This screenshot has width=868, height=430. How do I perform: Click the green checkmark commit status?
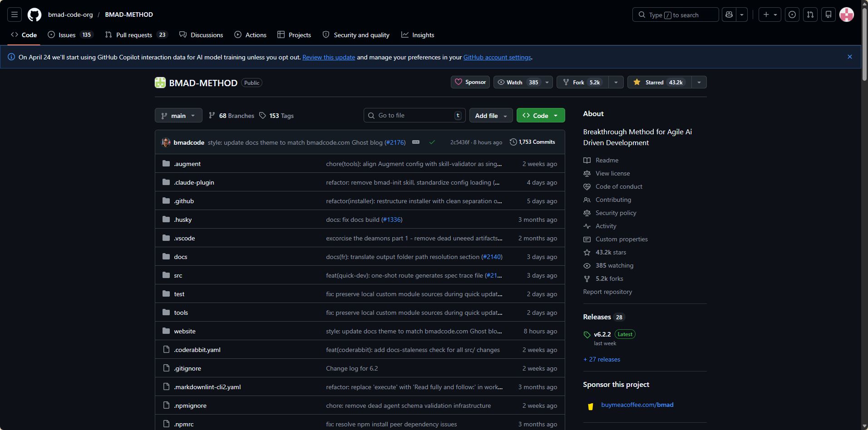click(432, 142)
